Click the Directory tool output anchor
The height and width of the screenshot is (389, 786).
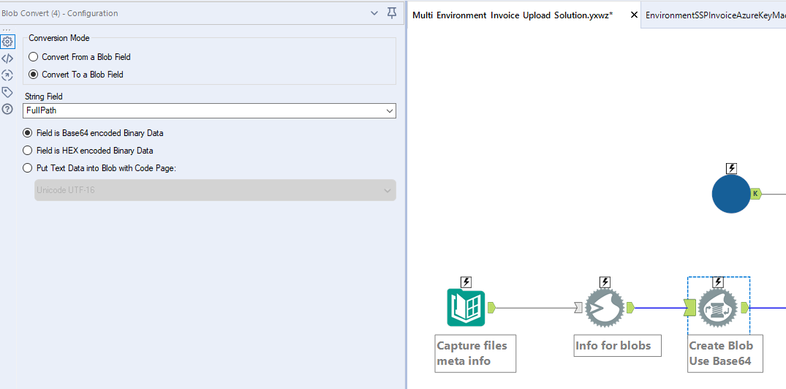[x=491, y=308]
